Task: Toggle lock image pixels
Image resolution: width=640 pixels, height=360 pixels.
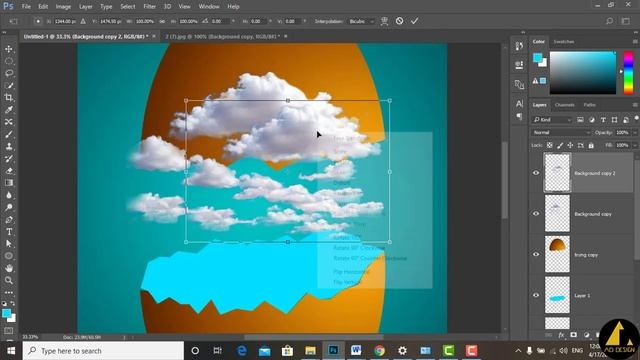Action: (x=560, y=145)
